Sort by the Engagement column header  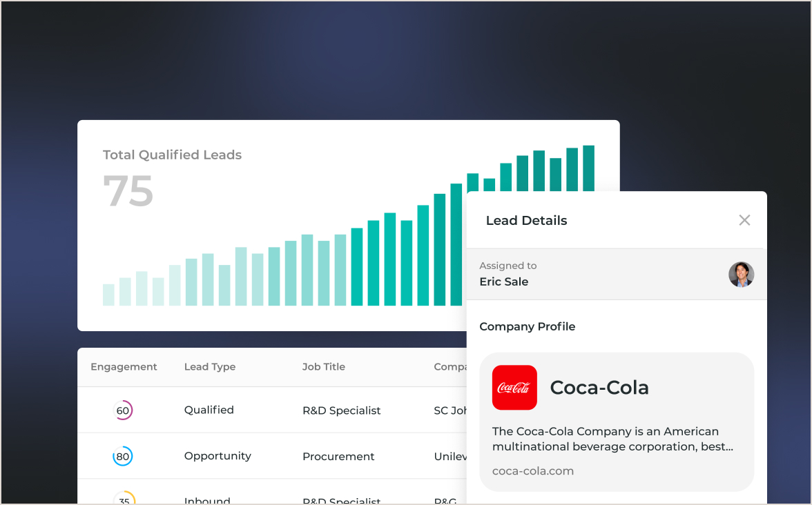coord(124,366)
